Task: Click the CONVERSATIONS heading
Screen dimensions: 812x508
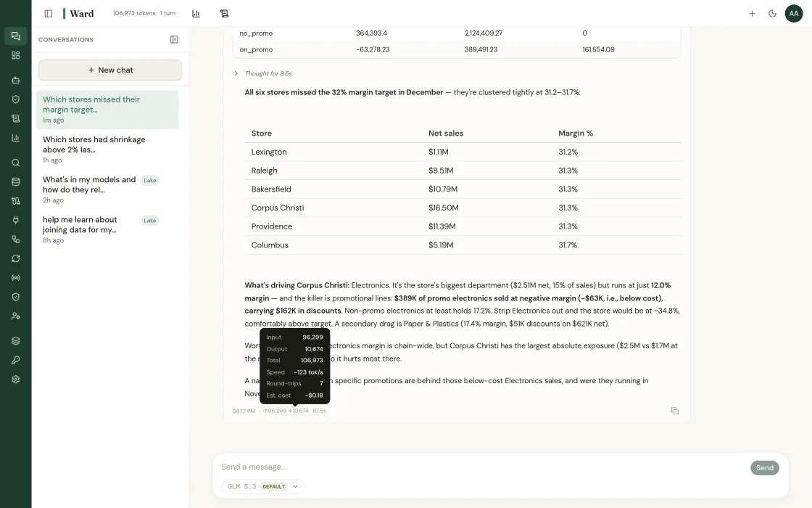Action: click(66, 39)
